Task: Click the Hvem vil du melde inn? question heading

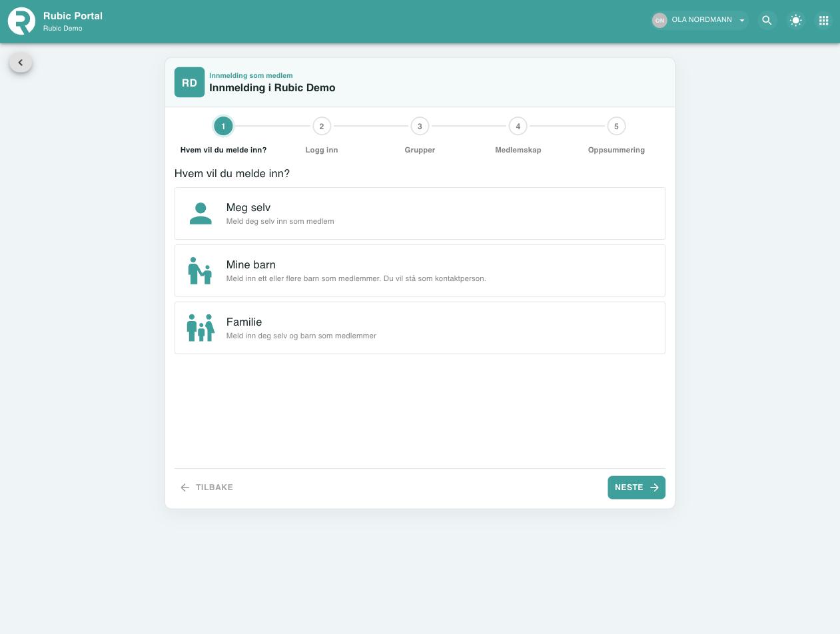Action: 232,174
